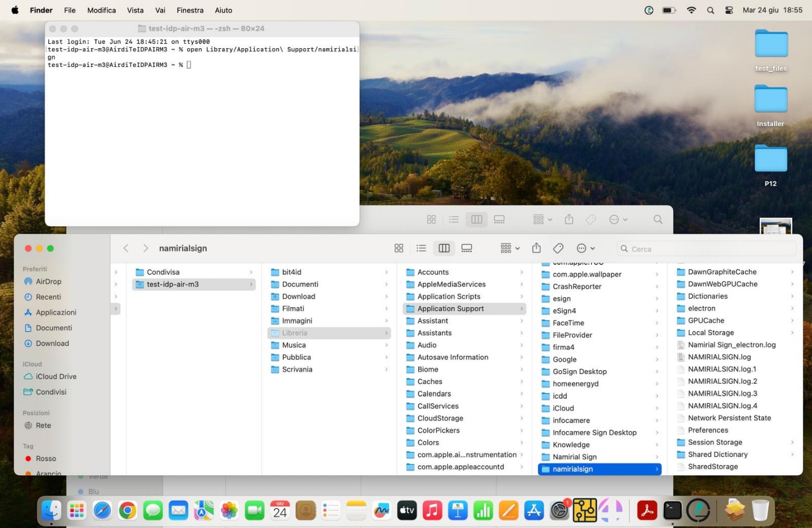Click the tag icon in Finder toolbar
The image size is (812, 528).
558,248
